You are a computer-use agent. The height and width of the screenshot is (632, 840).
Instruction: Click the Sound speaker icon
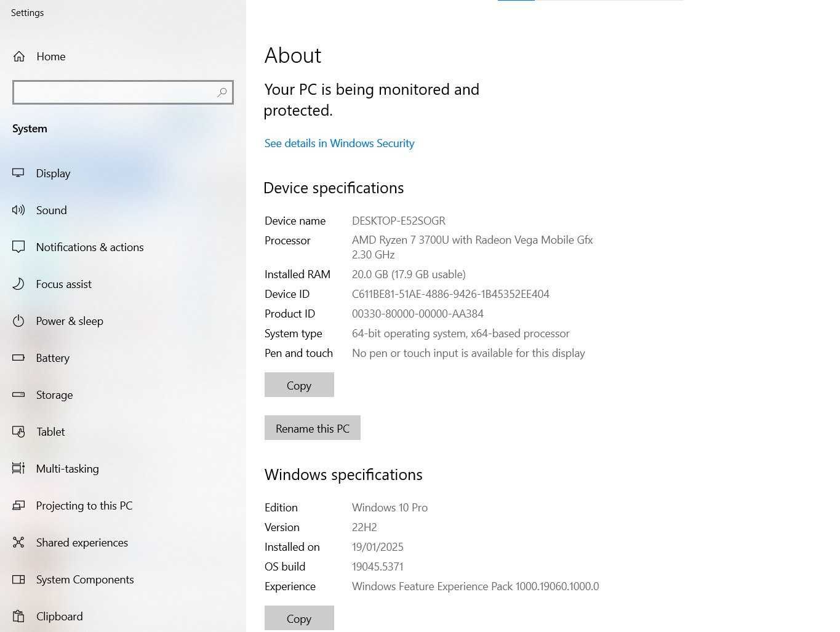point(18,210)
